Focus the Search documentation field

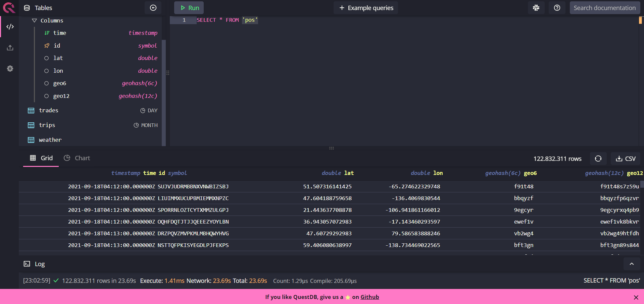(605, 8)
